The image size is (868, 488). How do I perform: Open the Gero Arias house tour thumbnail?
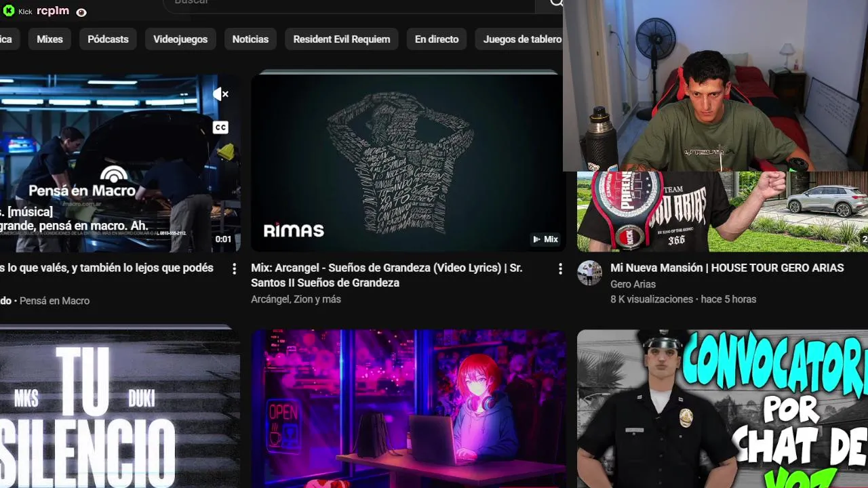click(722, 211)
